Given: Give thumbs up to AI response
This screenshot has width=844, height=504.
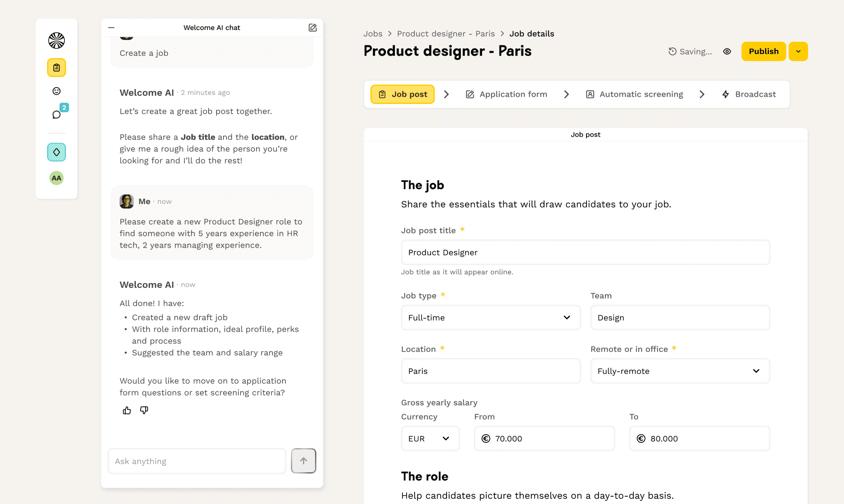Looking at the screenshot, I should (x=127, y=410).
